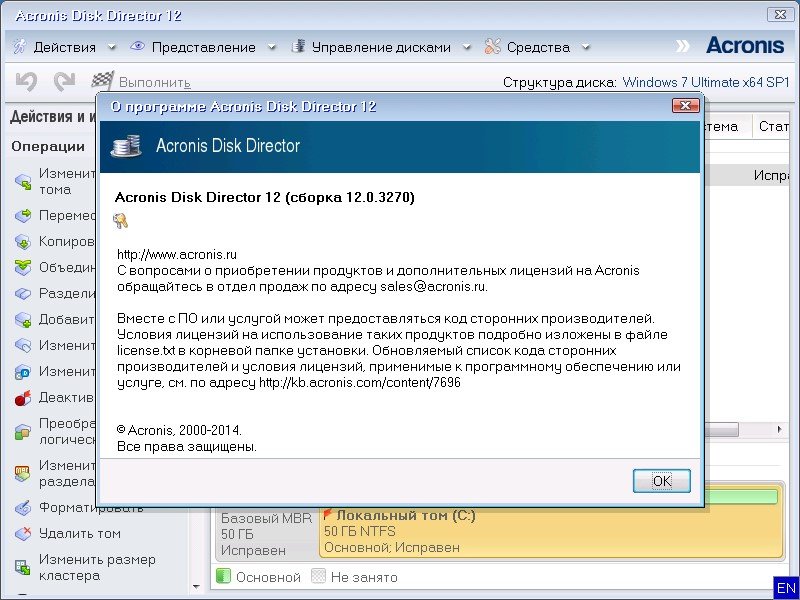Click the Windows 7 Ultimate x64 SP1 link
Viewport: 800px width, 600px height.
click(x=706, y=82)
